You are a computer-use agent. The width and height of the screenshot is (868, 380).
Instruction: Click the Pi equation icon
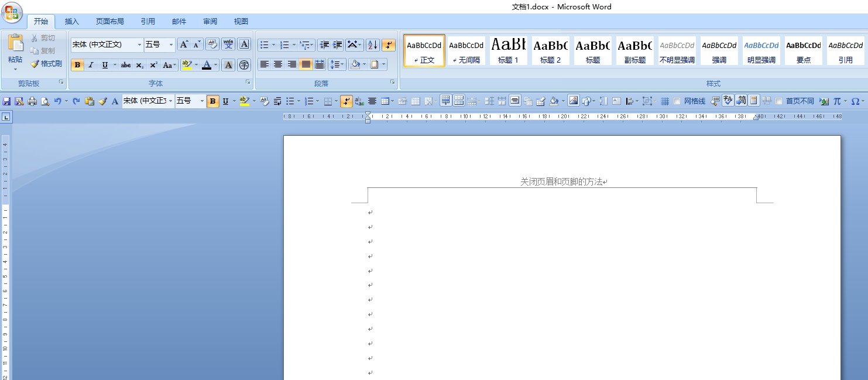(838, 101)
